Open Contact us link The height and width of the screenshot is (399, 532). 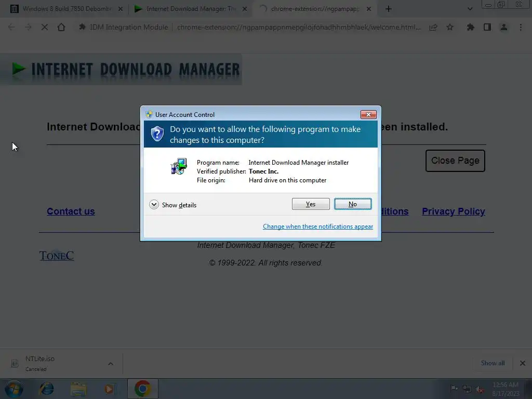coord(71,211)
